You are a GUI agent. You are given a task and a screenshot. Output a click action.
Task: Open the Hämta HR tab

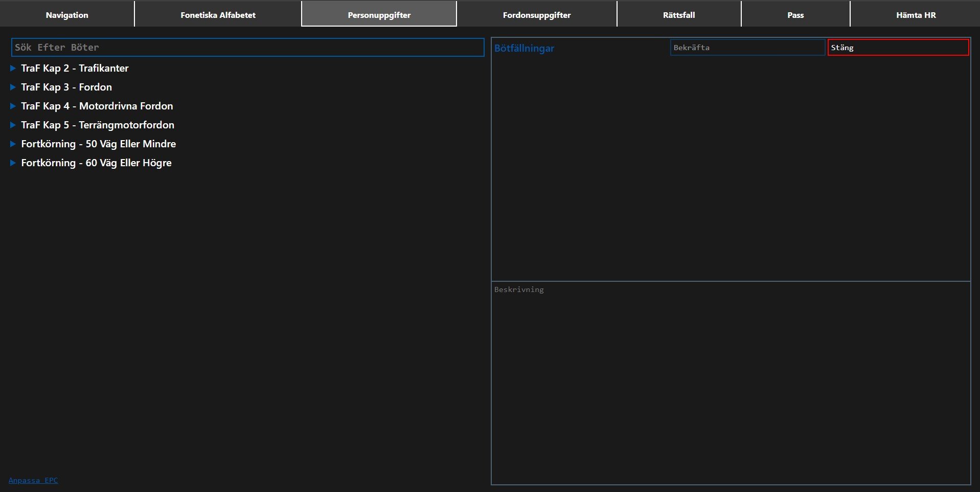[x=916, y=15]
